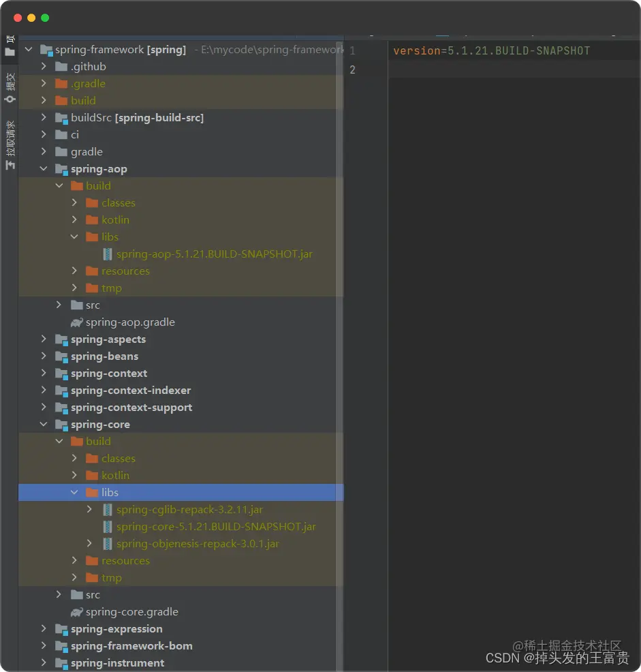
Task: Collapse the spring-framework root node
Action: 29,49
